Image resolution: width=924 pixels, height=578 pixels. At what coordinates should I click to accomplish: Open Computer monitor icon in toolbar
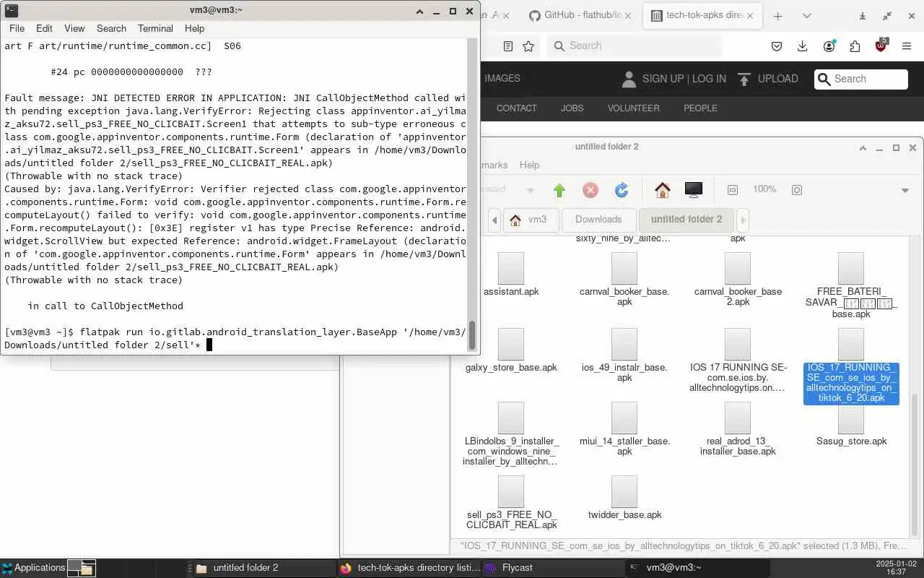[693, 190]
